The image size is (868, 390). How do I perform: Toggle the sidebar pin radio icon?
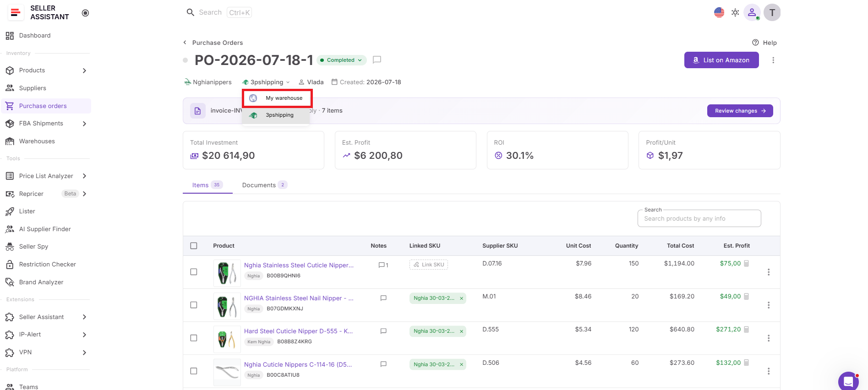click(x=85, y=13)
